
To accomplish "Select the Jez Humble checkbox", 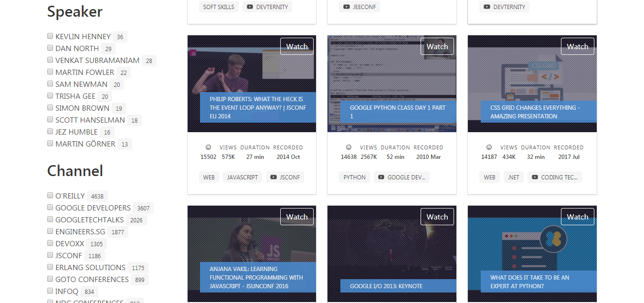I will (50, 132).
